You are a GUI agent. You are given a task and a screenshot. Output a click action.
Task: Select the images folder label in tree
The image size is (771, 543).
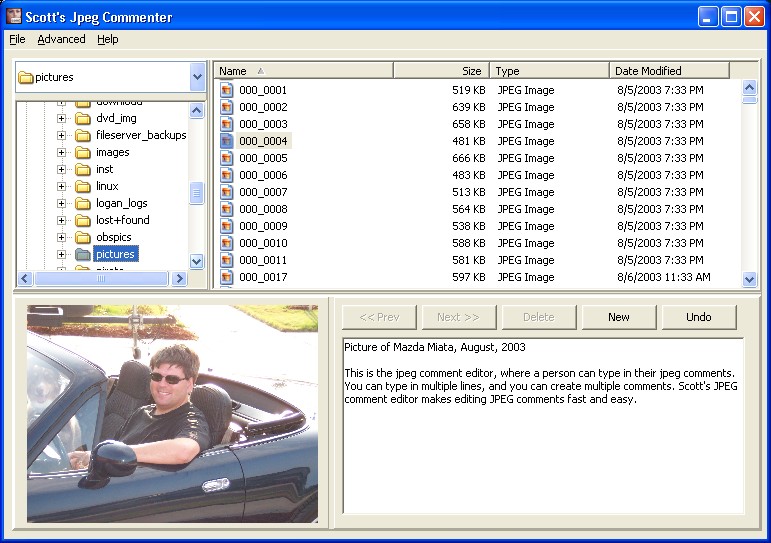[113, 152]
